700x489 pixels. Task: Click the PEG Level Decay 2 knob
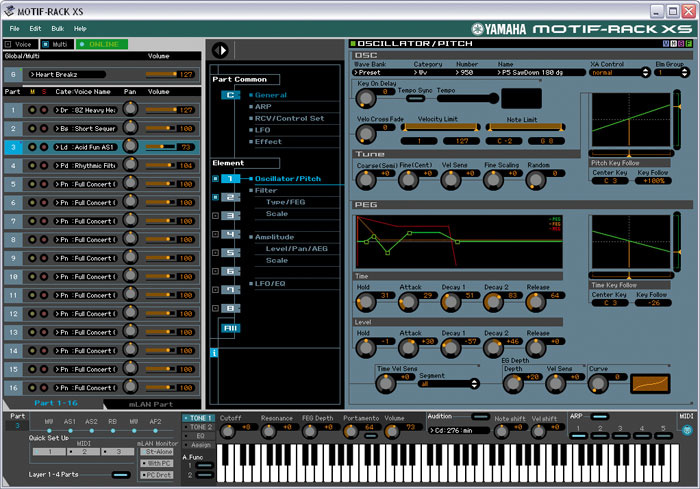[493, 348]
